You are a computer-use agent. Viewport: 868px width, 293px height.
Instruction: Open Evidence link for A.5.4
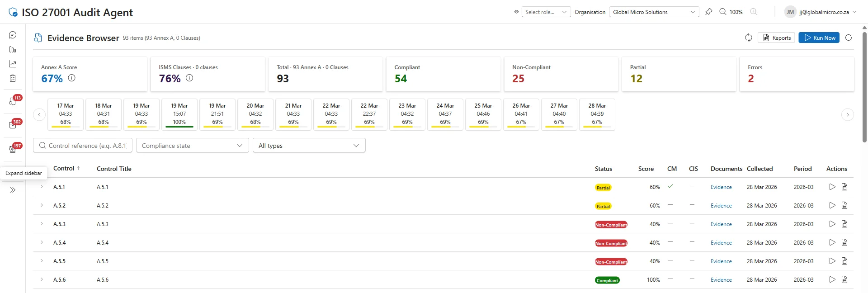click(721, 243)
